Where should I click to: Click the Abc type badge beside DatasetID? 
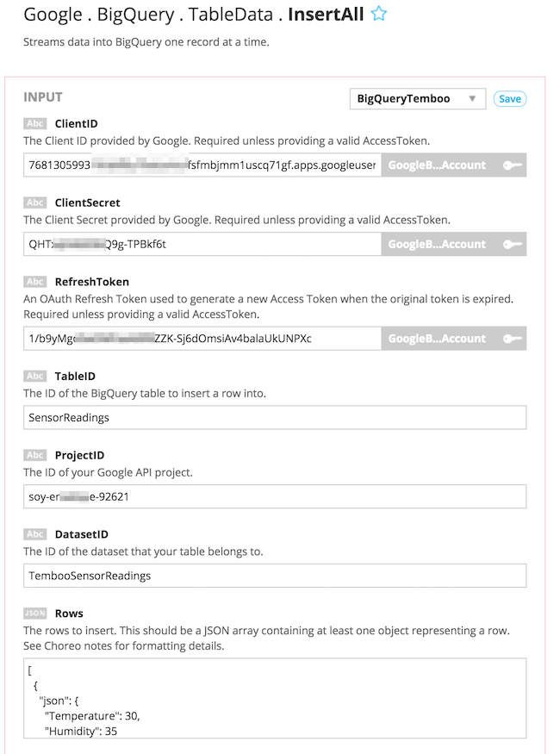click(34, 534)
